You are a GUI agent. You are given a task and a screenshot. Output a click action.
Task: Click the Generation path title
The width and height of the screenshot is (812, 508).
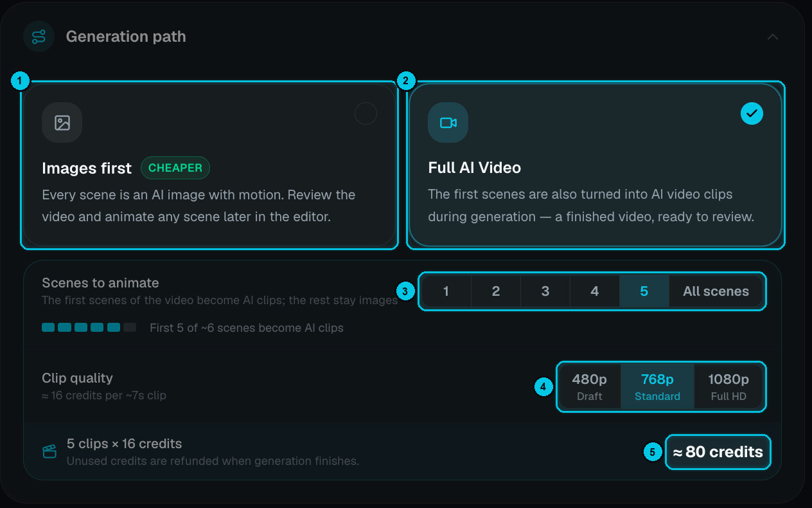(x=126, y=37)
